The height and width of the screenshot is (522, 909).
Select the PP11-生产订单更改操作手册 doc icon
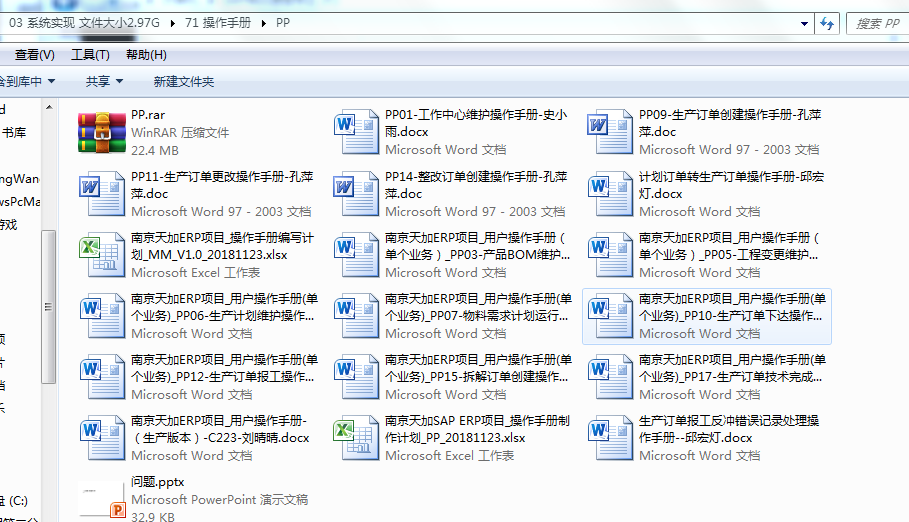point(102,194)
